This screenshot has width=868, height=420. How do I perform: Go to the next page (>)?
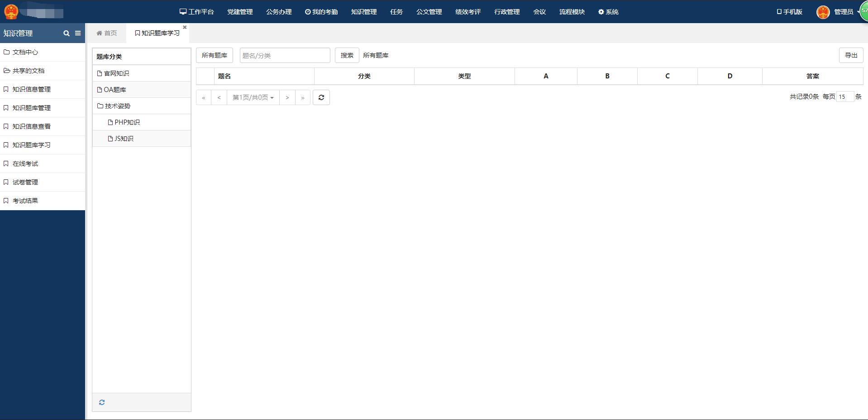(x=287, y=97)
